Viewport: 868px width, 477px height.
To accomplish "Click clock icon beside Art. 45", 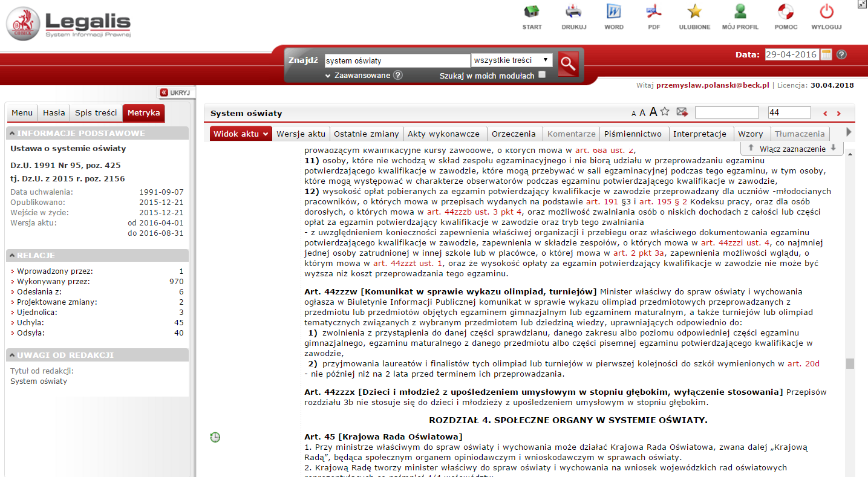I will [215, 437].
